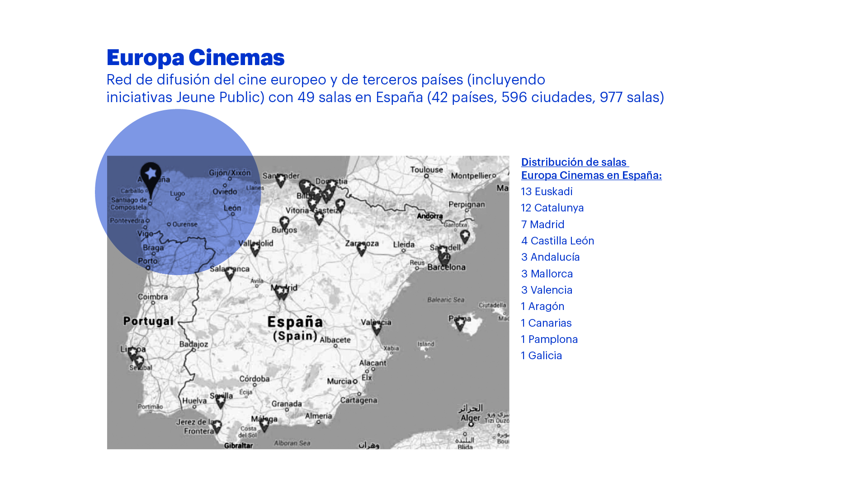Click the map marker at Málaga

(x=264, y=424)
